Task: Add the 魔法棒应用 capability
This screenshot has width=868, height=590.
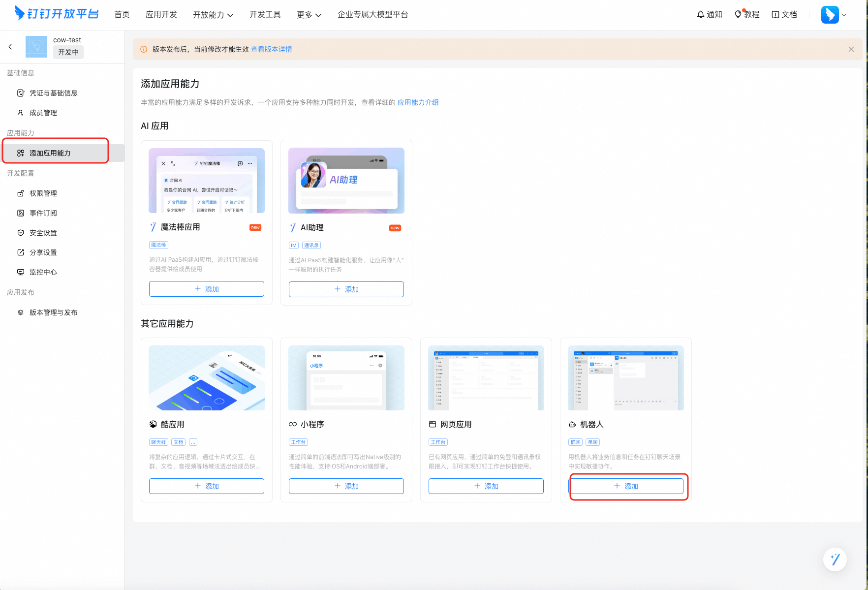Action: pyautogui.click(x=207, y=289)
